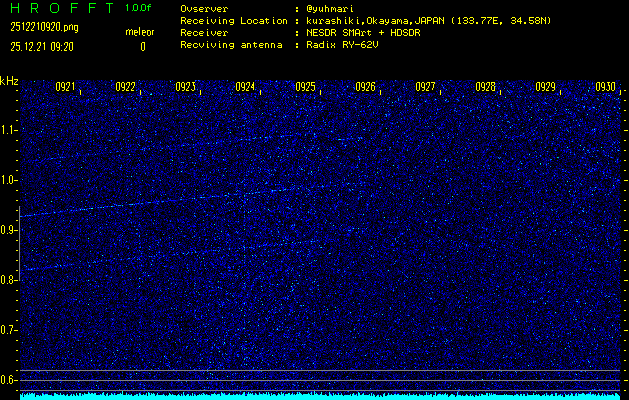Click the HROFFT title text

[x=59, y=8]
